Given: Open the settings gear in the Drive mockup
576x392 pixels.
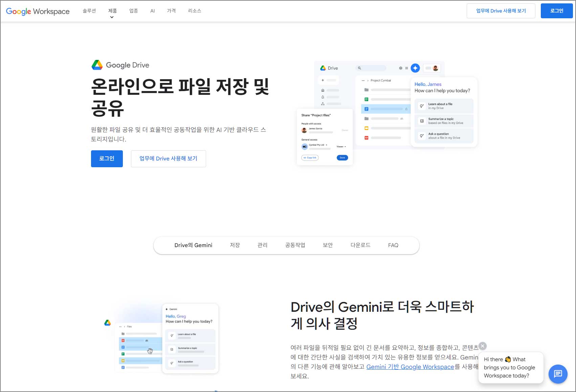Looking at the screenshot, I should coord(400,68).
